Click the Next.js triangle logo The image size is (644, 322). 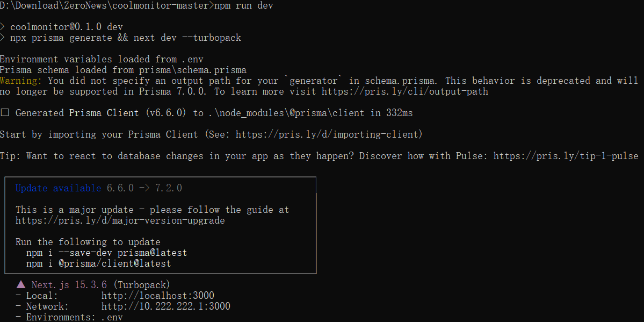[x=21, y=285]
